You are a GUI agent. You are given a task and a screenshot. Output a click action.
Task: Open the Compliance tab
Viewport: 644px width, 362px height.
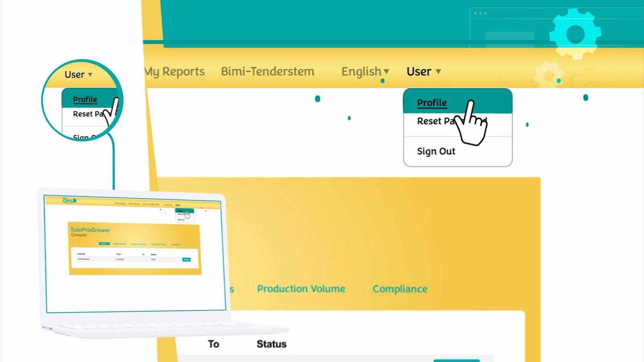(400, 289)
